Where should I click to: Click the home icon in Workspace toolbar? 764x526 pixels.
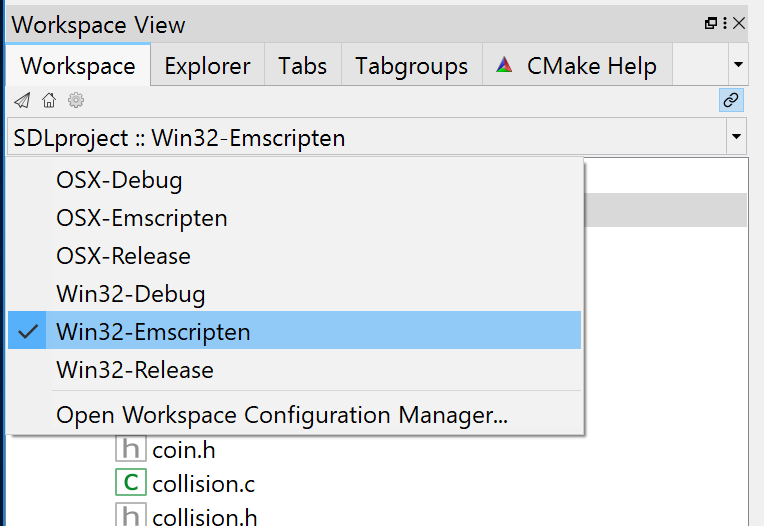point(49,100)
